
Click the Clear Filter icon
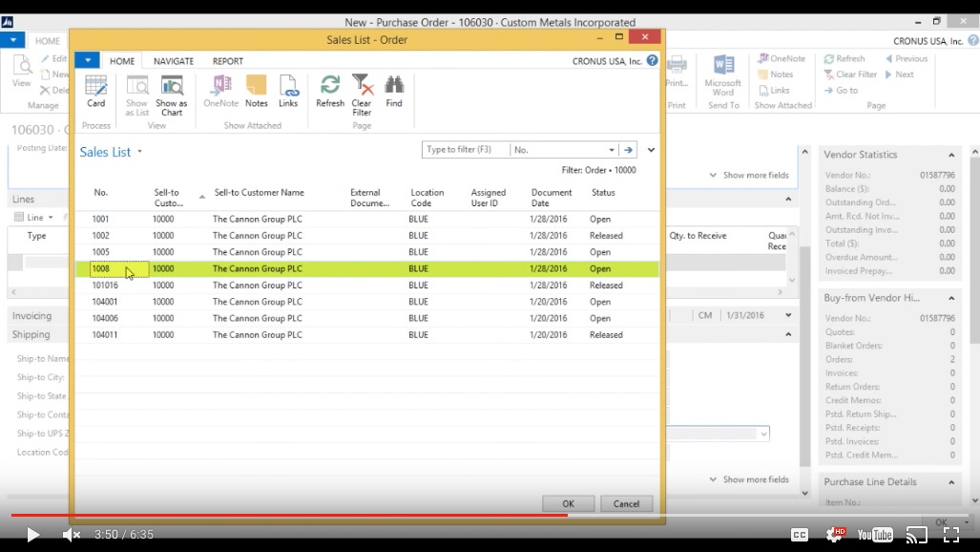(362, 91)
